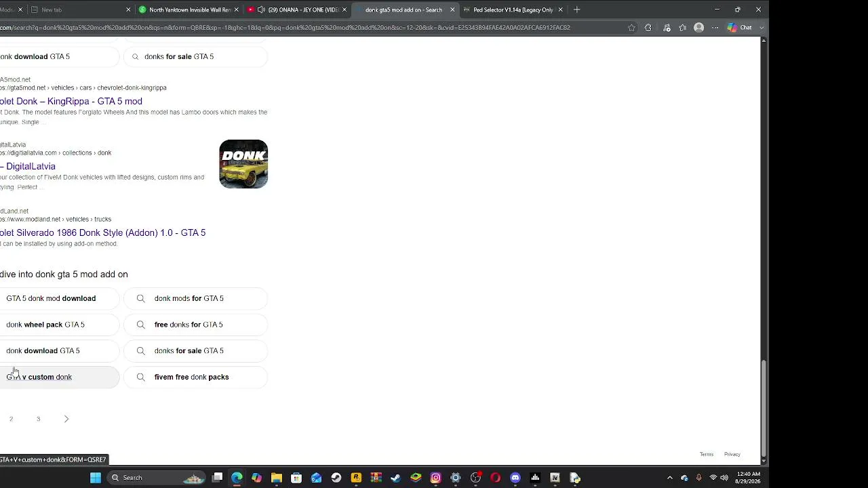Open Silverado 1986 Donk Style (Addon) result

[102, 233]
